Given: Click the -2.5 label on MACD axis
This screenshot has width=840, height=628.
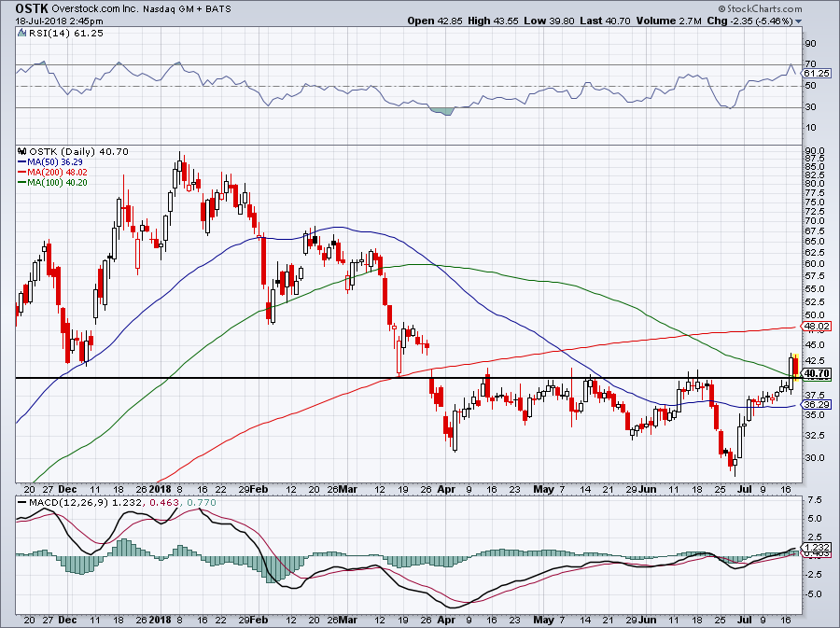Looking at the screenshot, I should pos(813,575).
